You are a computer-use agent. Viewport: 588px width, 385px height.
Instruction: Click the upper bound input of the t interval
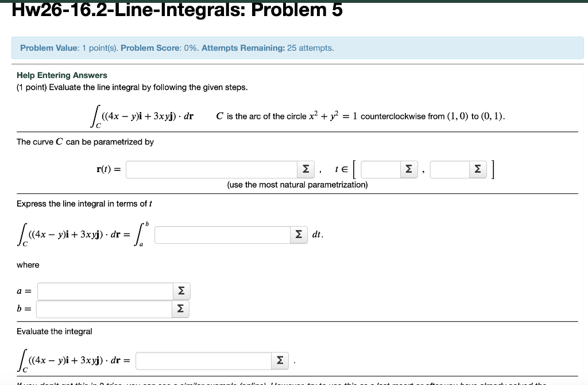point(451,169)
